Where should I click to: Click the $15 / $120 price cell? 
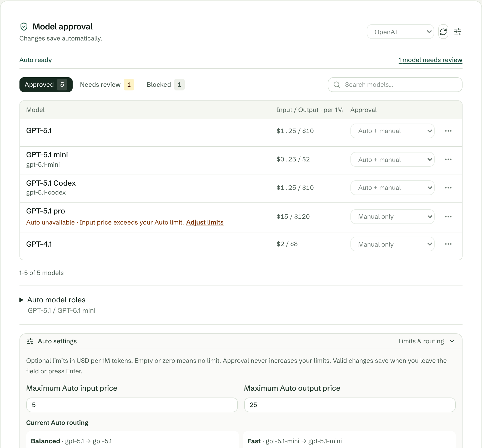[x=293, y=217]
